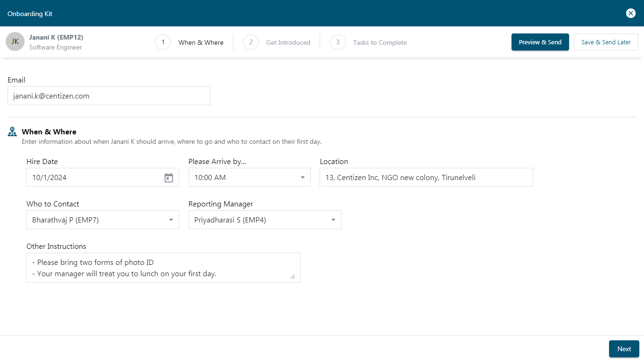This screenshot has width=644, height=362.
Task: Open the Hire Date calendar picker
Action: coord(169,178)
